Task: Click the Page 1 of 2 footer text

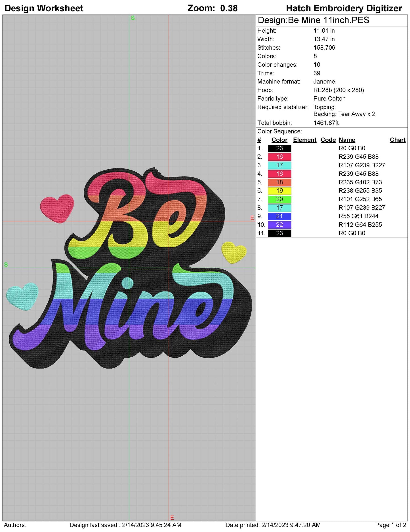Action: 390,525
